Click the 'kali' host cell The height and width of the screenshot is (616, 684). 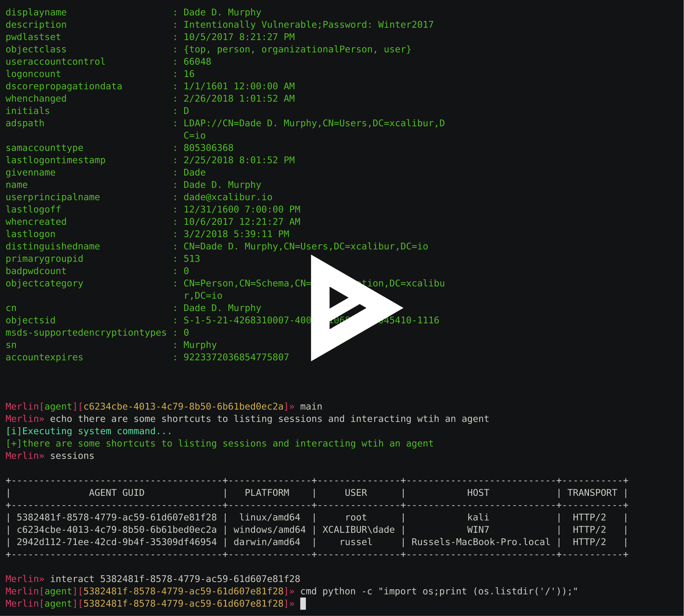(x=478, y=517)
